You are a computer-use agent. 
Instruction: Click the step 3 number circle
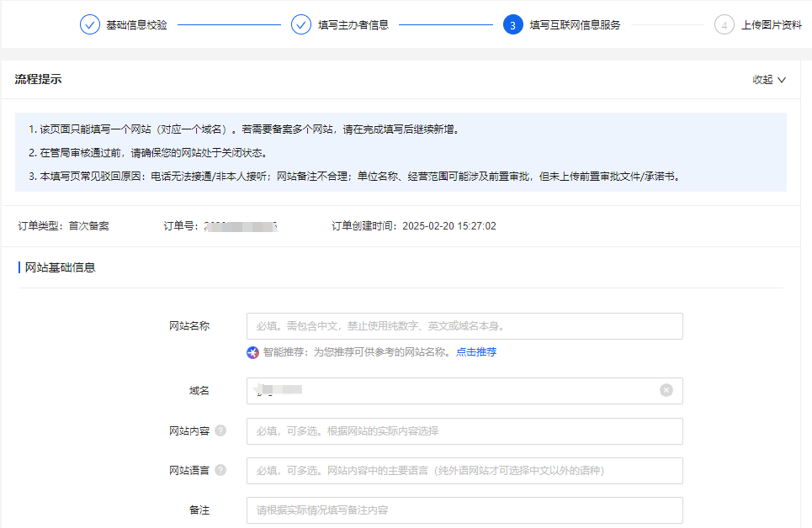512,24
